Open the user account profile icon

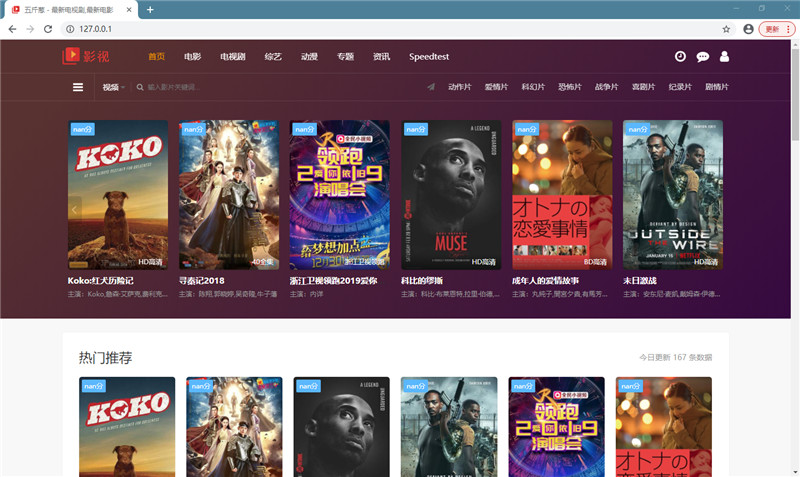pyautogui.click(x=724, y=57)
